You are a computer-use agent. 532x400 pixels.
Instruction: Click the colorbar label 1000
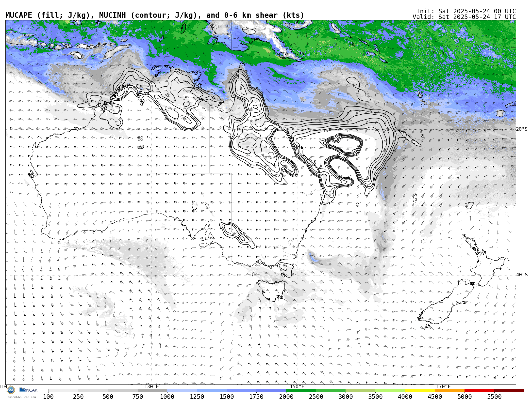pos(167,397)
